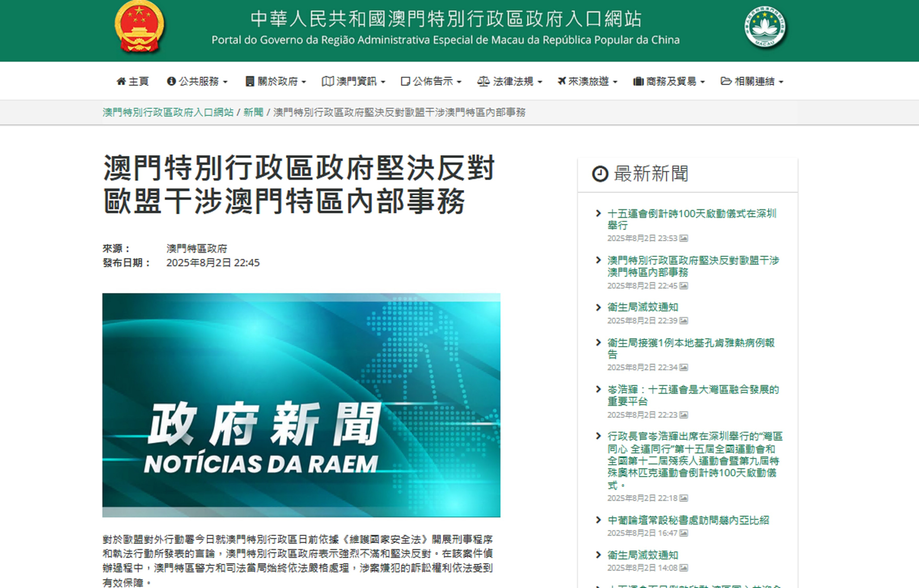Click image icon next to 2025年8月2日 22:45 in sidebar
Image resolution: width=919 pixels, height=588 pixels.
[x=684, y=286]
